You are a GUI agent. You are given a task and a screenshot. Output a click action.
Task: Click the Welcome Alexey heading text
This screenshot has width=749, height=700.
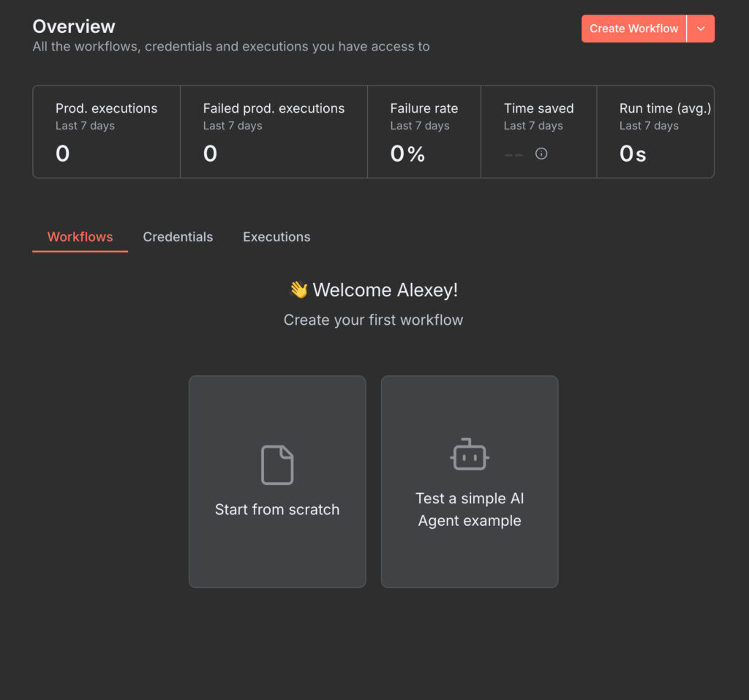[385, 290]
